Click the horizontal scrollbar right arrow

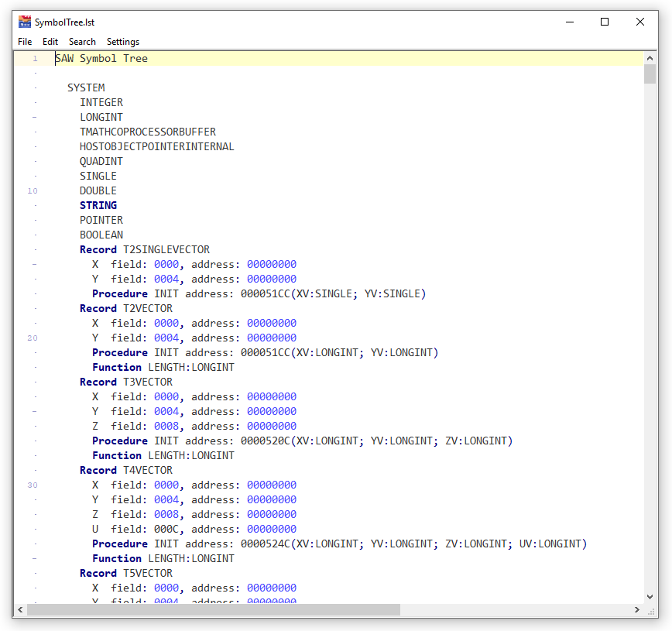(x=637, y=609)
